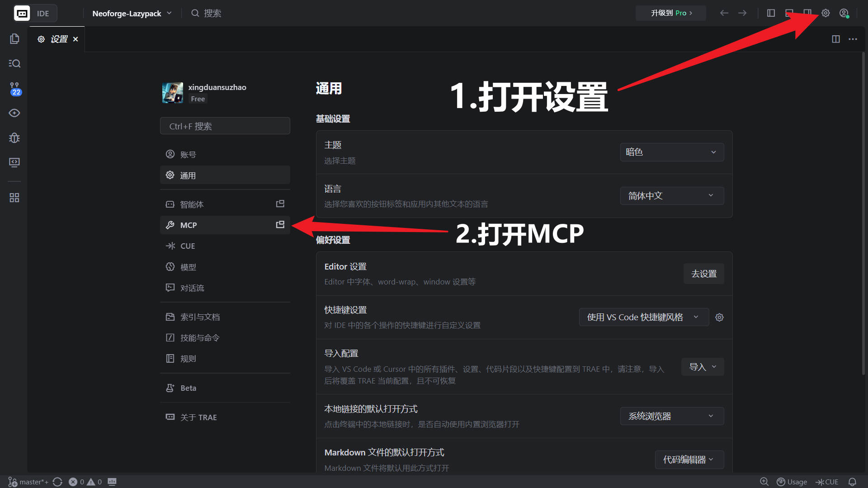Go forward with the right arrow
The image size is (868, 488).
[742, 13]
